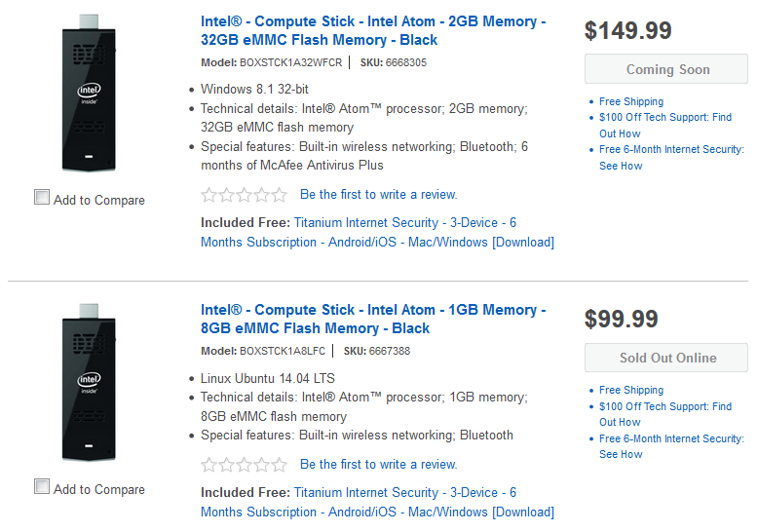This screenshot has height=532, width=758.
Task: Click Free Shipping link under the $149.99 price
Action: (631, 101)
